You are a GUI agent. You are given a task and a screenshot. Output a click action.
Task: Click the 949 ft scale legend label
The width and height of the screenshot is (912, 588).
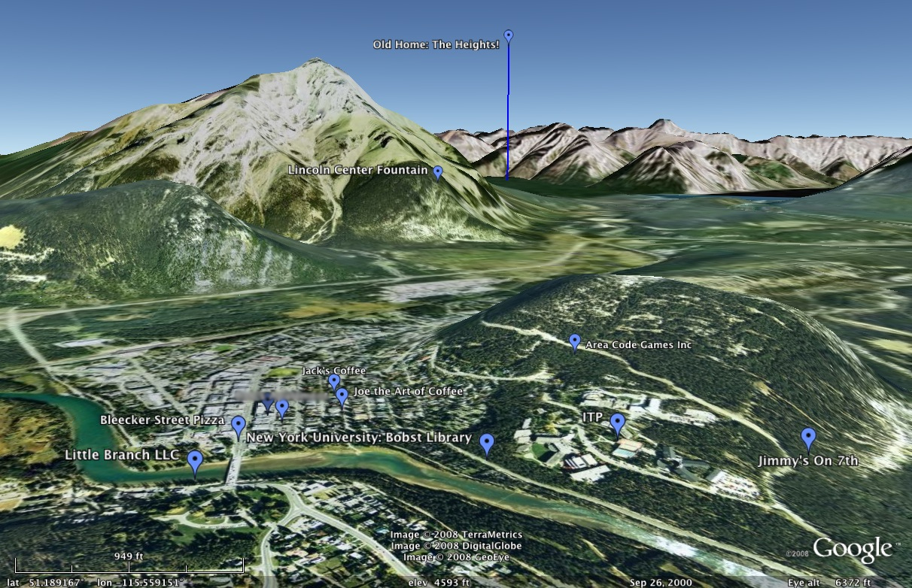(x=129, y=556)
